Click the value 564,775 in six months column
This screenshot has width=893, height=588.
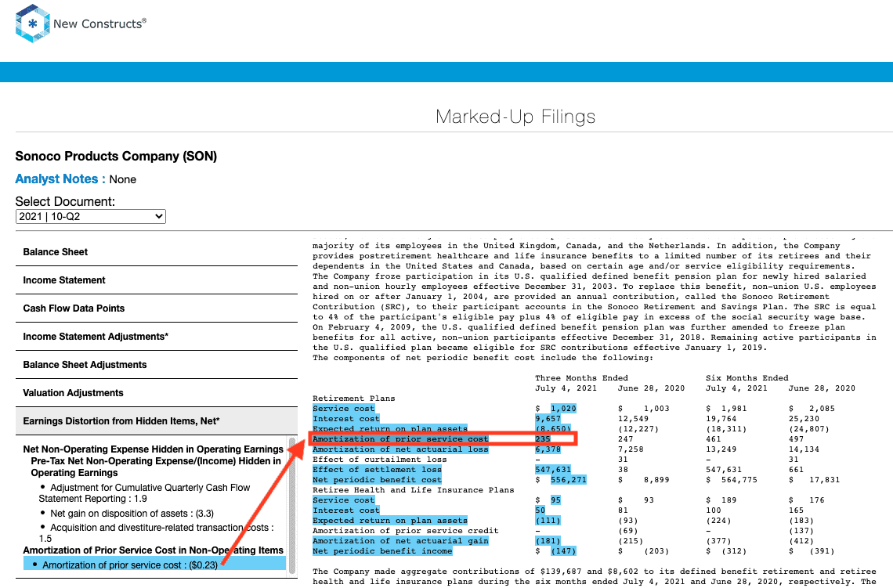coord(739,480)
